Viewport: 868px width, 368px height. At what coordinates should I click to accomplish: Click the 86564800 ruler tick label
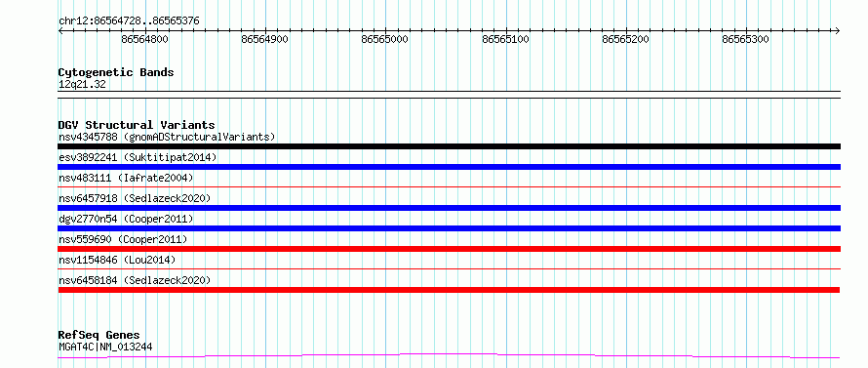point(145,39)
